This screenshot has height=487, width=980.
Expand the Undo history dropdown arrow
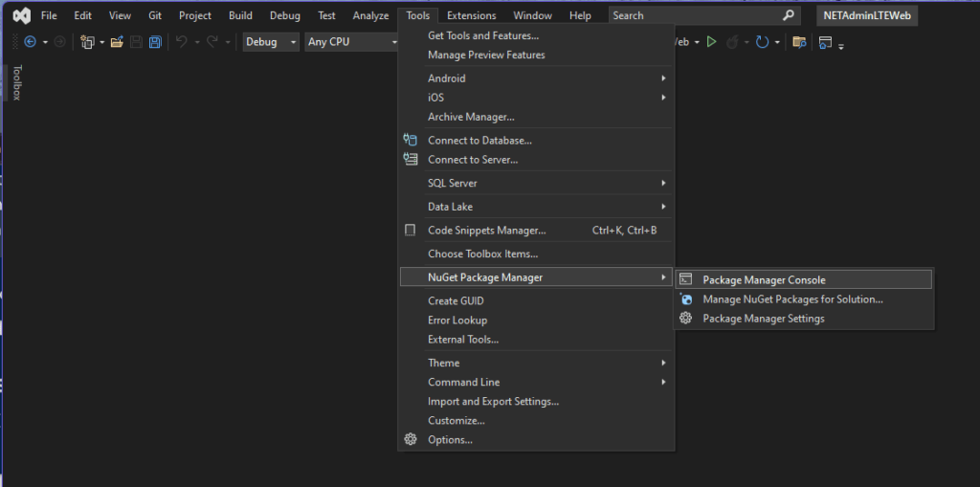click(x=196, y=42)
